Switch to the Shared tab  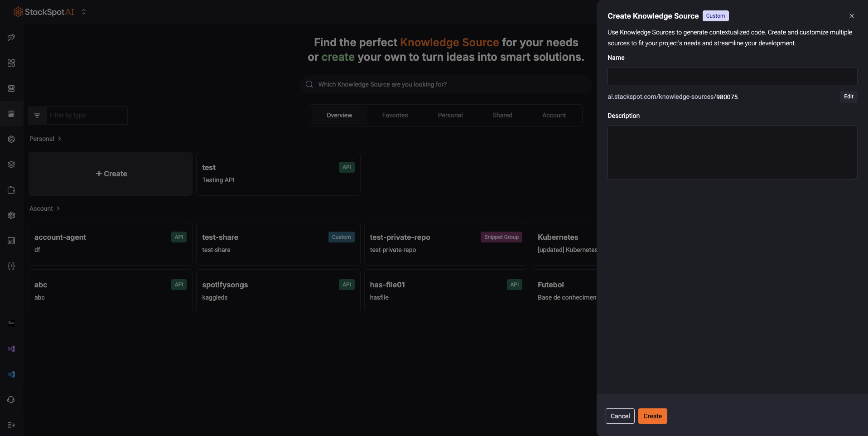(502, 115)
